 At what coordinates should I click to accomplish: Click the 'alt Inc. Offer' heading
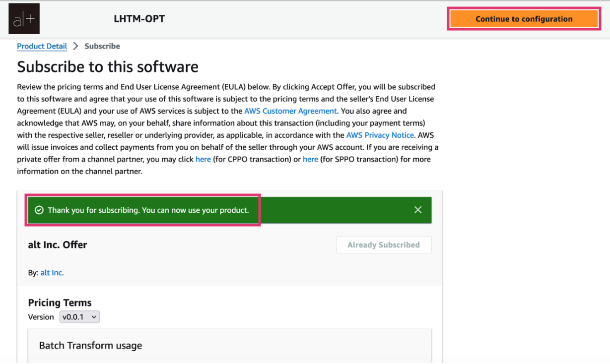click(58, 245)
